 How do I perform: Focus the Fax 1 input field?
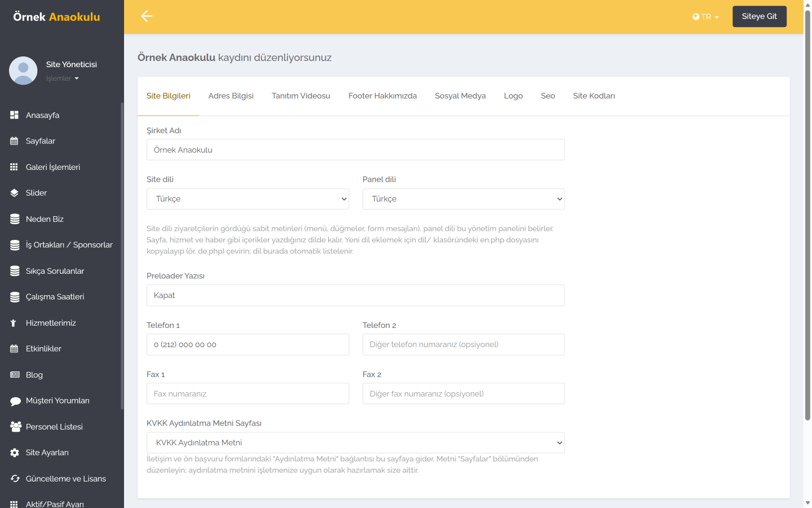pyautogui.click(x=248, y=393)
